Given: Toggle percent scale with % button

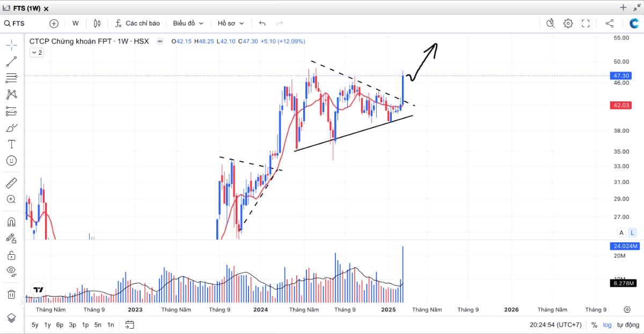Looking at the screenshot, I should 594,325.
